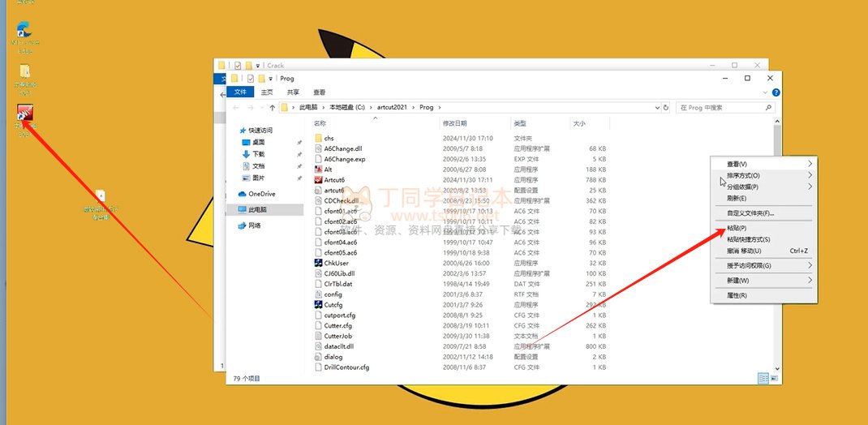Select the Artcut desktop shortcut icon

coord(24,114)
